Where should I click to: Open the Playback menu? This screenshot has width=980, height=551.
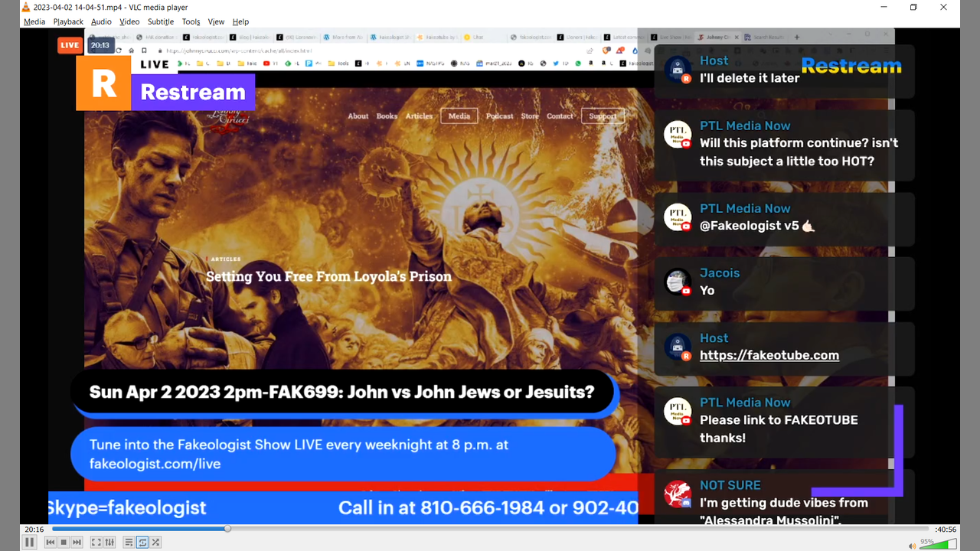click(x=68, y=21)
